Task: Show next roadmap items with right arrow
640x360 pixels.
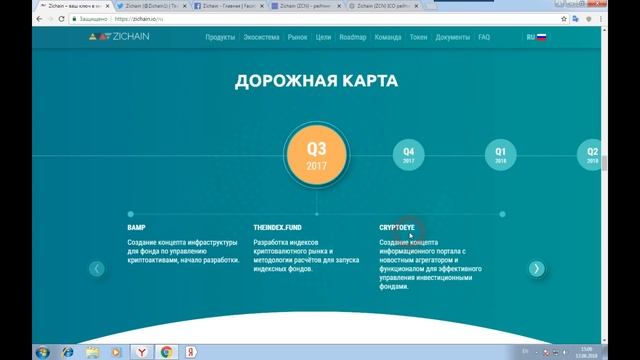Action: pyautogui.click(x=536, y=269)
